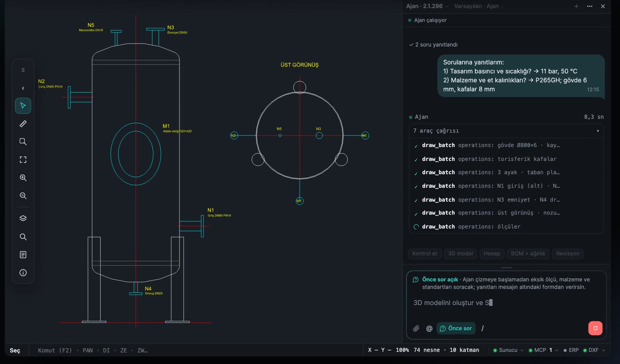
Task: Click the 74 nesne · 10 katman status
Action: (447, 350)
